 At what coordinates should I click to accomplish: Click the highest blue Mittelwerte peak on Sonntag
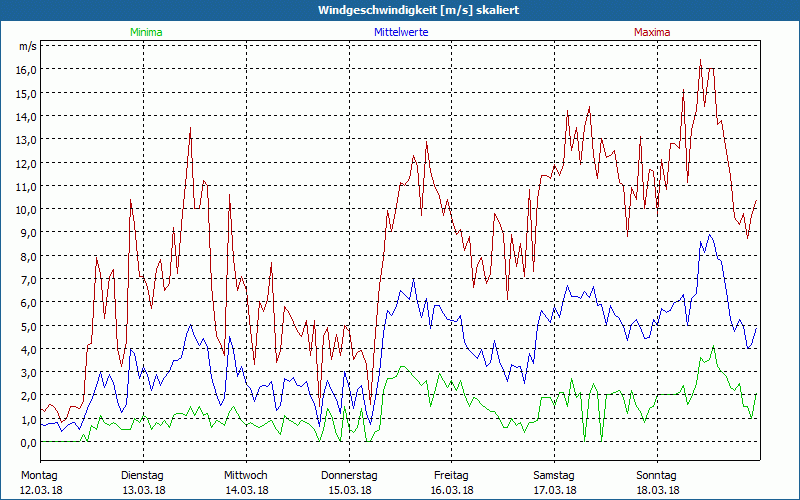pyautogui.click(x=709, y=235)
